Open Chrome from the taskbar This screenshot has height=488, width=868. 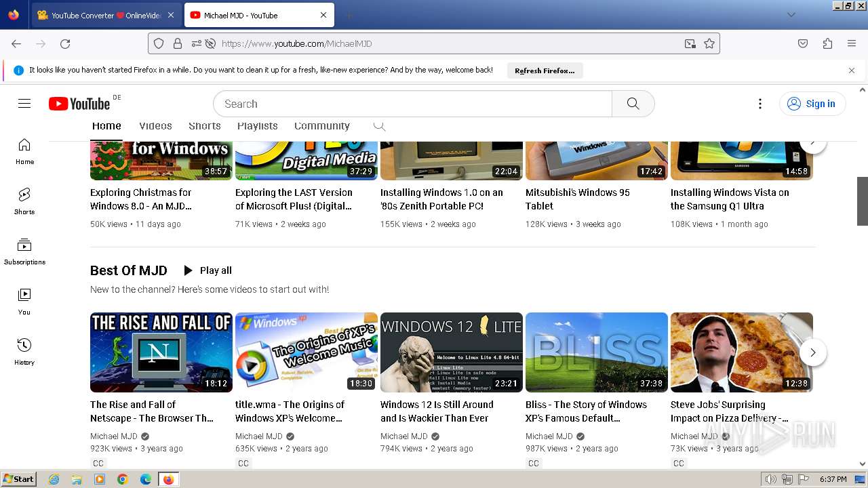(x=123, y=479)
